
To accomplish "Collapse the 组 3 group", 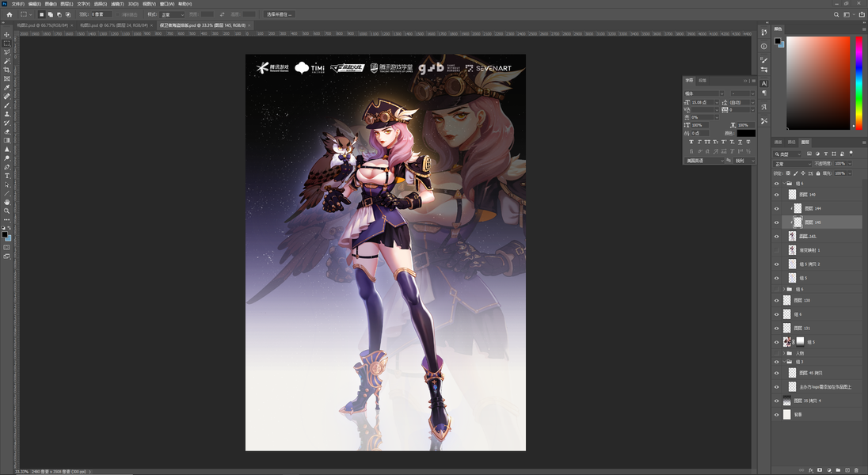I will [x=783, y=362].
